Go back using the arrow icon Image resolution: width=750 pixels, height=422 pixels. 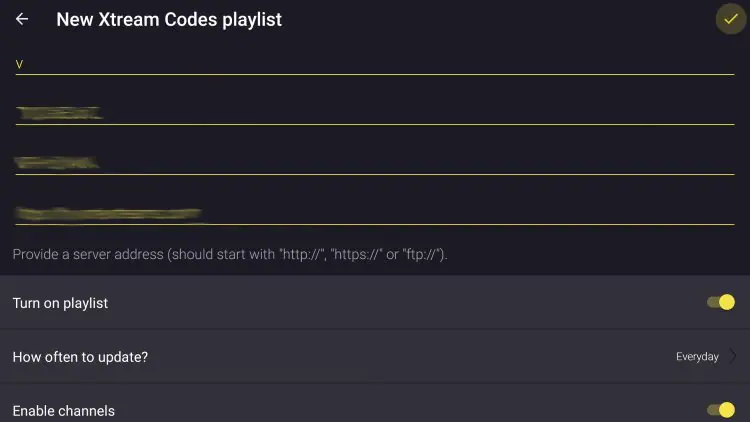click(22, 19)
